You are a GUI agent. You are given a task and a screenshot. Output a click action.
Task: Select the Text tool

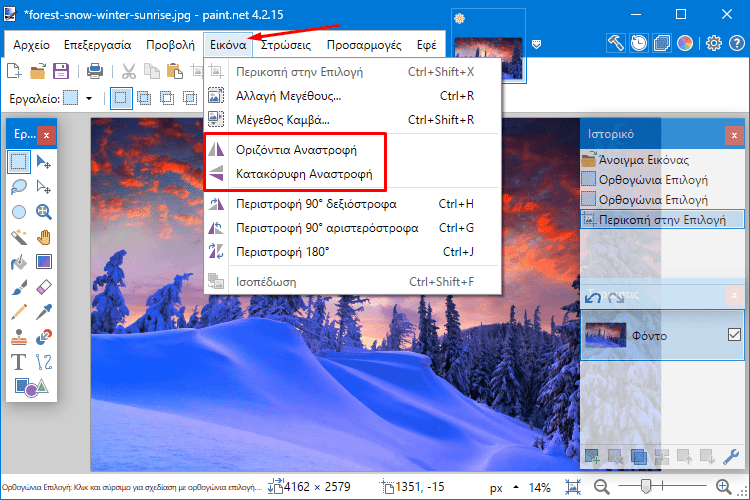coord(19,362)
